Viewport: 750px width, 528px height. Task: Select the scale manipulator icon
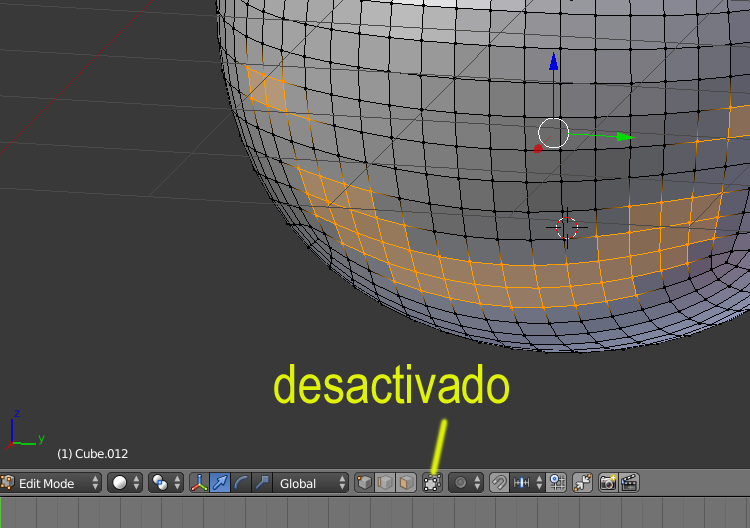pyautogui.click(x=261, y=483)
